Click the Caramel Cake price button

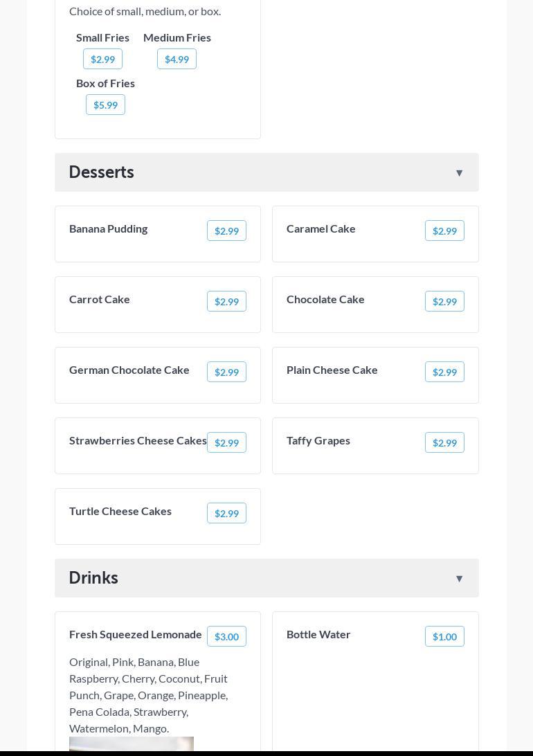444,231
